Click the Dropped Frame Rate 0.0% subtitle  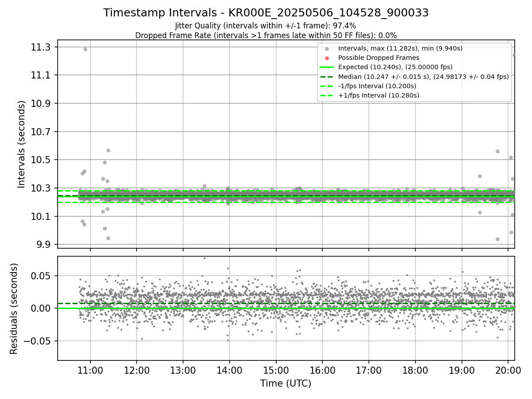266,35
